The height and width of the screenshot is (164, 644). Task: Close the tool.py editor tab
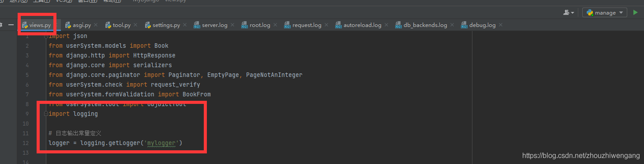coord(135,25)
